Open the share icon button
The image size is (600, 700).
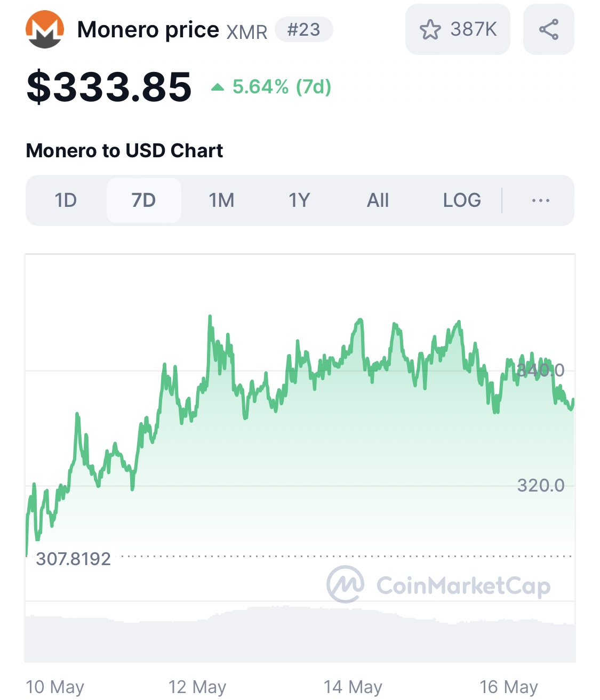548,29
